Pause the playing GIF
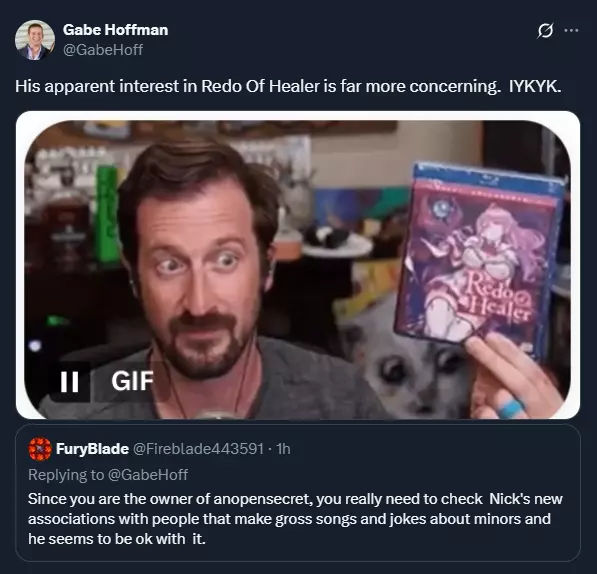Viewport: 597px width, 574px height. point(70,381)
